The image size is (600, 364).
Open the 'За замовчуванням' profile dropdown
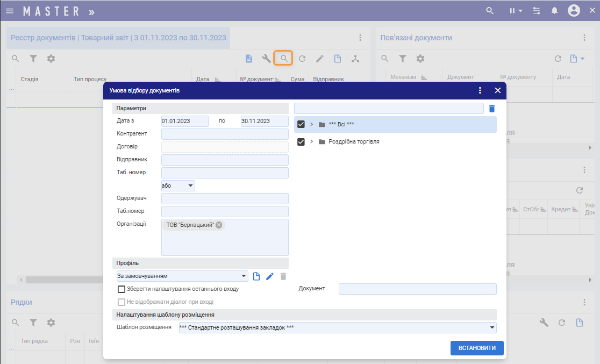click(x=183, y=276)
